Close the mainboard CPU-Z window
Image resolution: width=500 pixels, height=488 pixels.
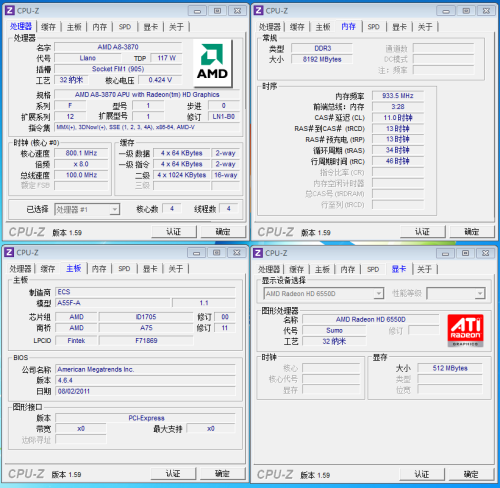(237, 253)
